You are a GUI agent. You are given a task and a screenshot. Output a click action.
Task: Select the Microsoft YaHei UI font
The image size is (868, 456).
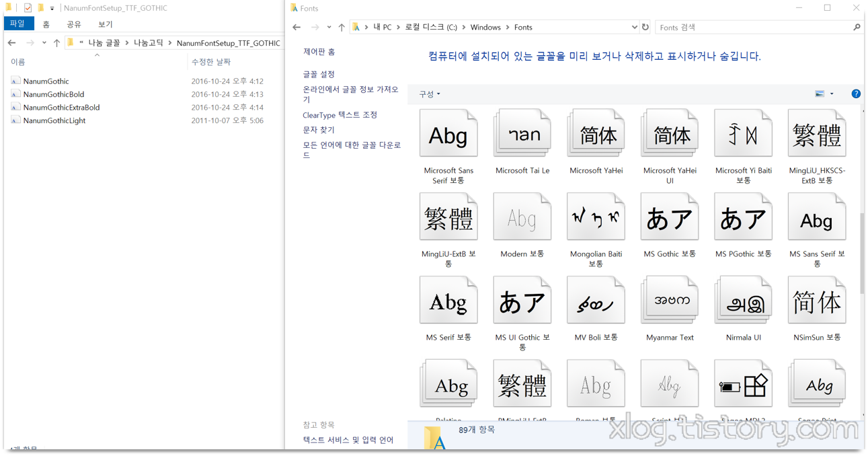pyautogui.click(x=670, y=134)
